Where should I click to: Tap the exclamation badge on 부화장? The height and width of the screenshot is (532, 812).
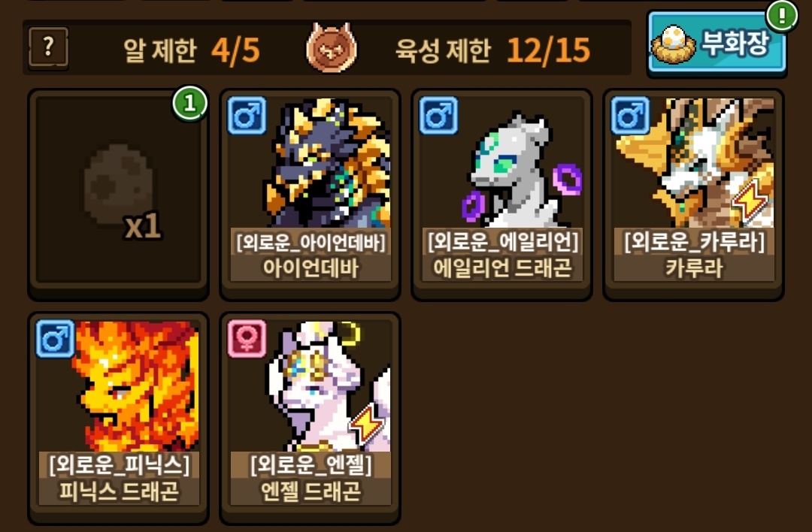782,16
